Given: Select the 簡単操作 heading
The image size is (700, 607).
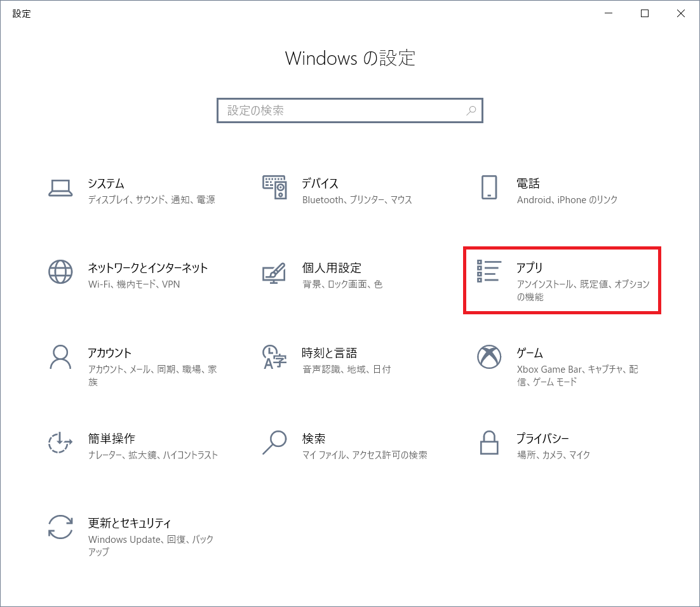Looking at the screenshot, I should [x=112, y=439].
